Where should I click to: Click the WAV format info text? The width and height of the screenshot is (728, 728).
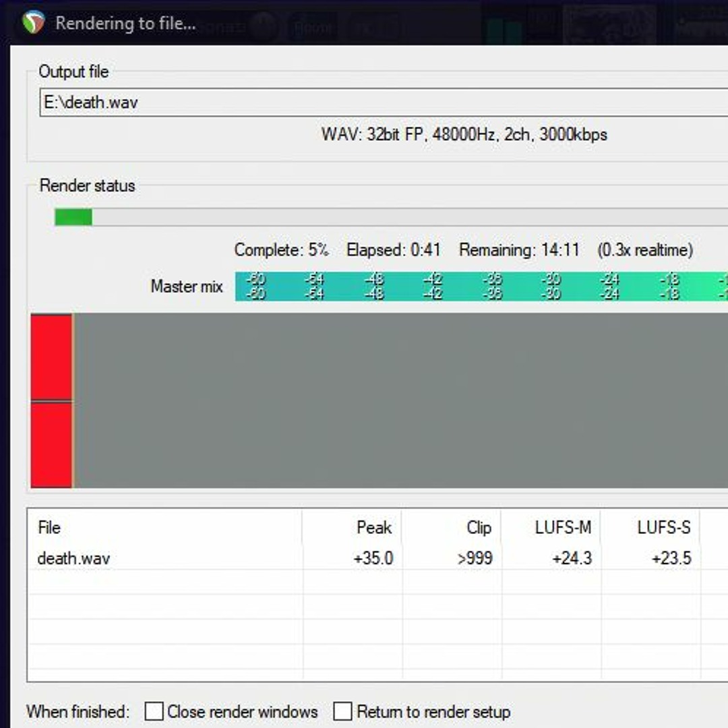pos(464,134)
